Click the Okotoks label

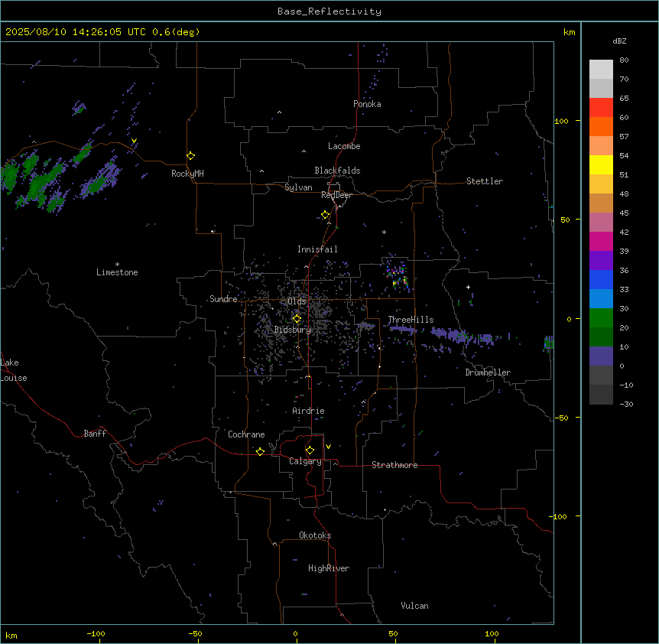tap(315, 535)
